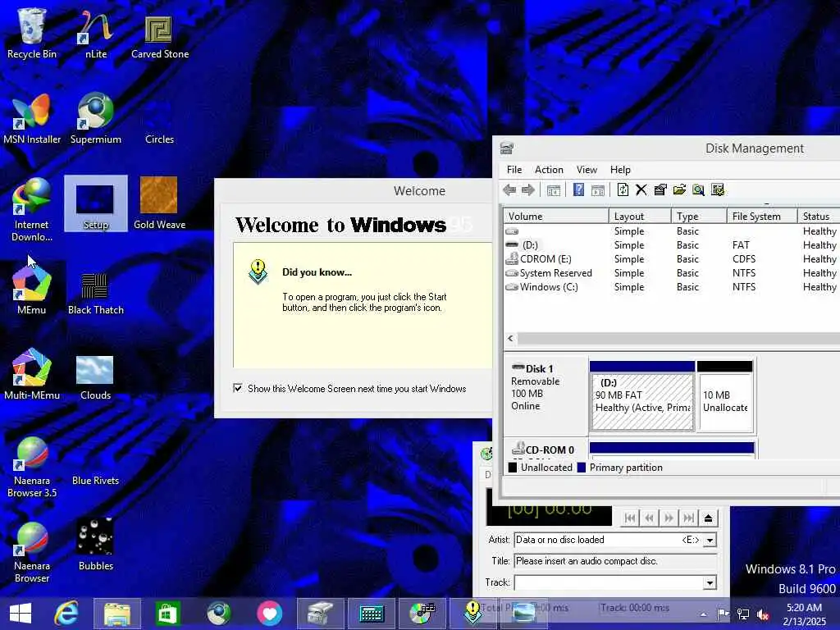The width and height of the screenshot is (840, 630).
Task: Select the CDROM (E:) volume row
Action: [672, 259]
